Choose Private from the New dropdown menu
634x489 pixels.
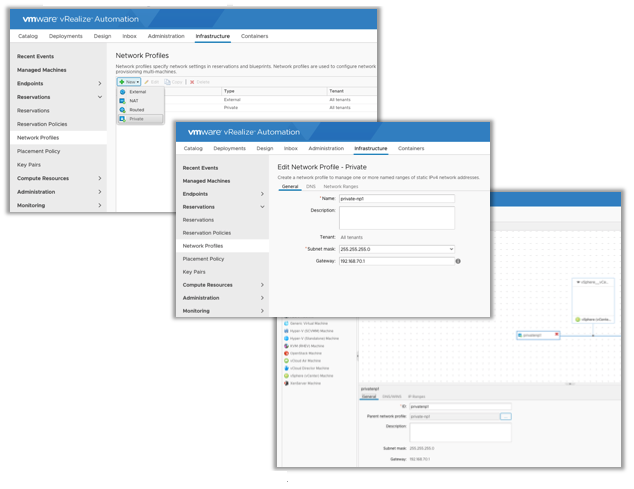[x=141, y=119]
